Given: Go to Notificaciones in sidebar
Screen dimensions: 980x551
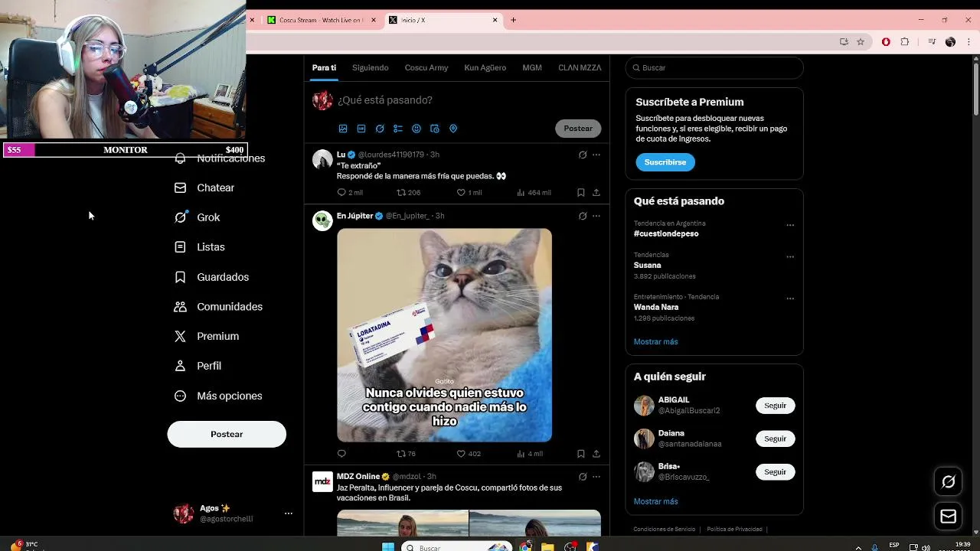Looking at the screenshot, I should tap(219, 158).
